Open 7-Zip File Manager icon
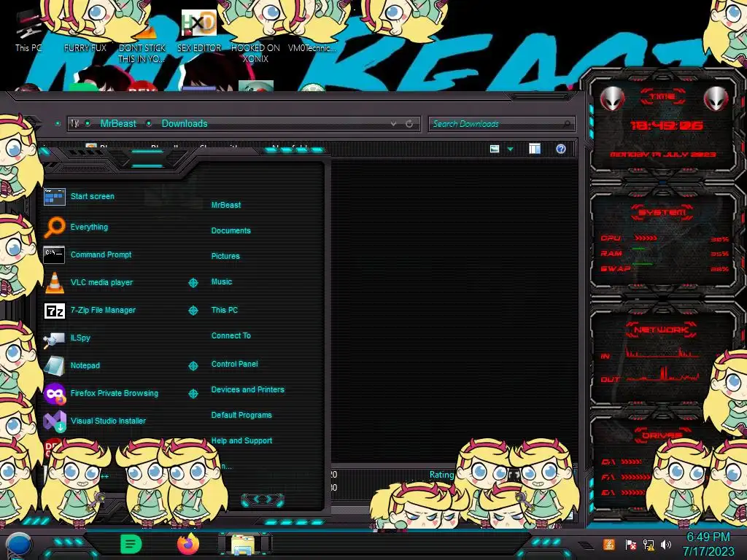Image resolution: width=747 pixels, height=560 pixels. pyautogui.click(x=54, y=311)
